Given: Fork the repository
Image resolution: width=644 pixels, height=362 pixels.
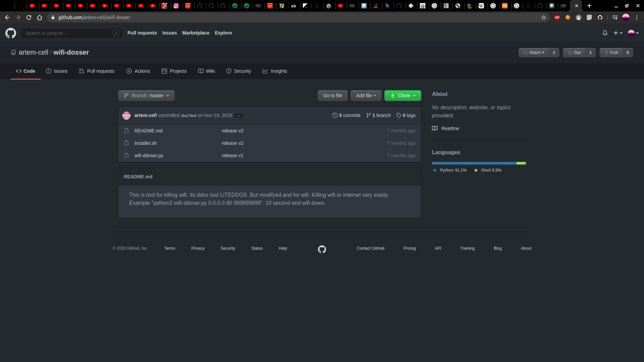Looking at the screenshot, I should point(610,53).
